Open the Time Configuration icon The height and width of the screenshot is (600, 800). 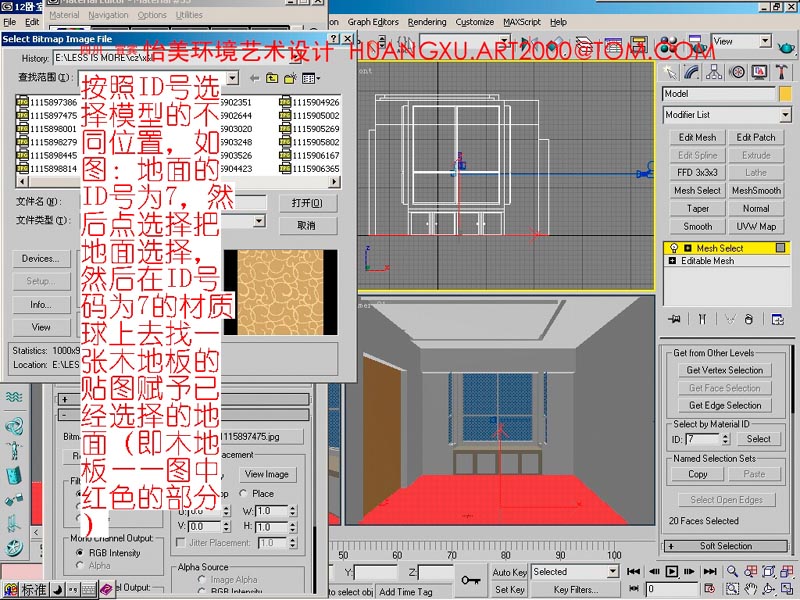pyautogui.click(x=710, y=589)
